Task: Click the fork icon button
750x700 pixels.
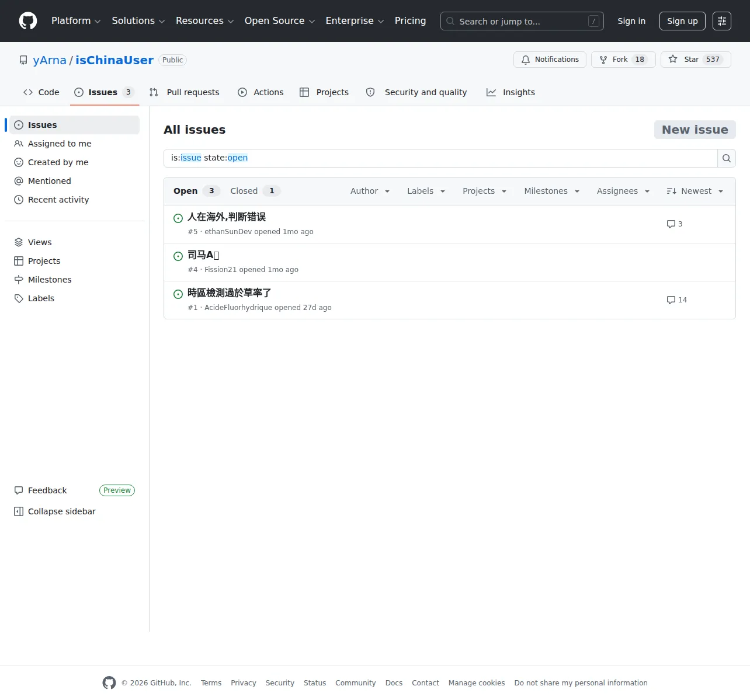Action: (603, 60)
